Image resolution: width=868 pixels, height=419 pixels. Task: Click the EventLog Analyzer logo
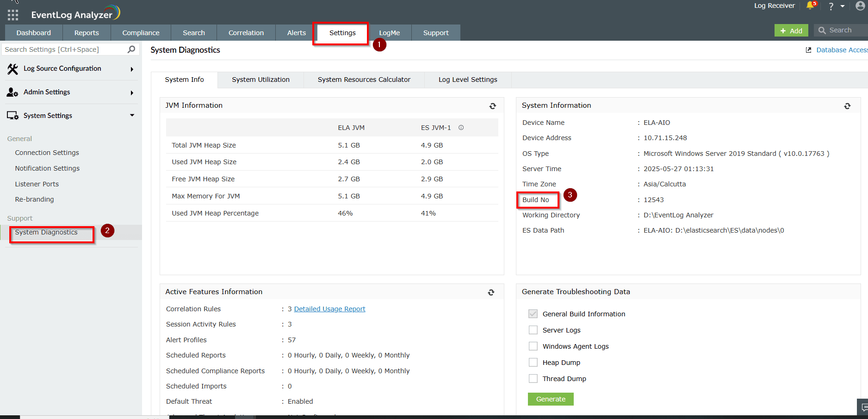click(75, 13)
